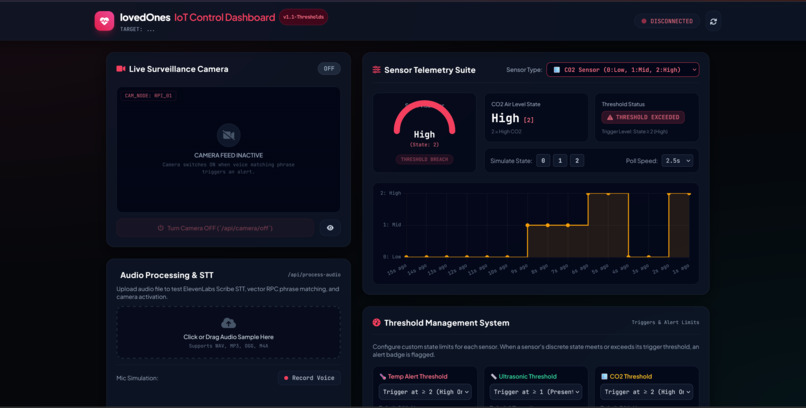Viewport: 806px width, 408px height.
Task: Simulate sensor state 0
Action: [543, 161]
